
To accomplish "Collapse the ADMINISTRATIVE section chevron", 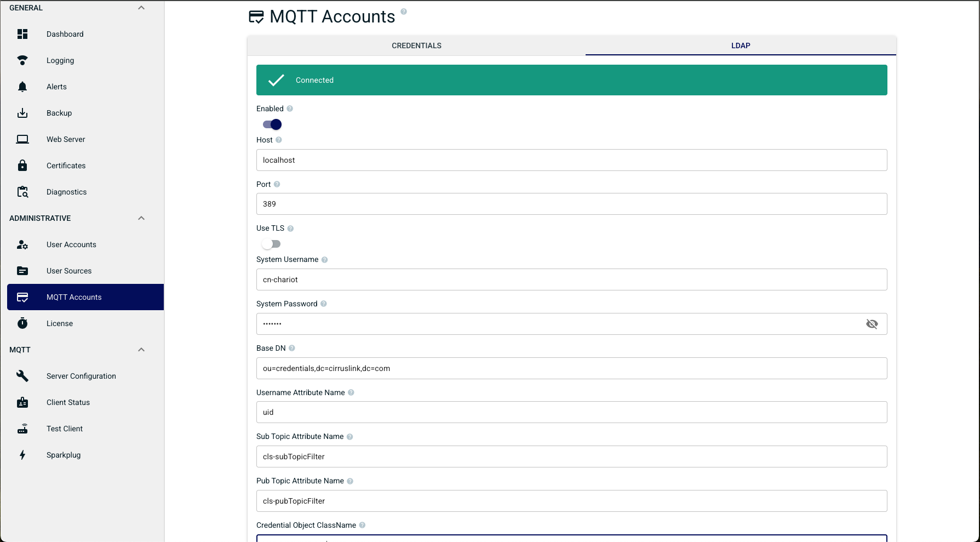I will point(141,218).
